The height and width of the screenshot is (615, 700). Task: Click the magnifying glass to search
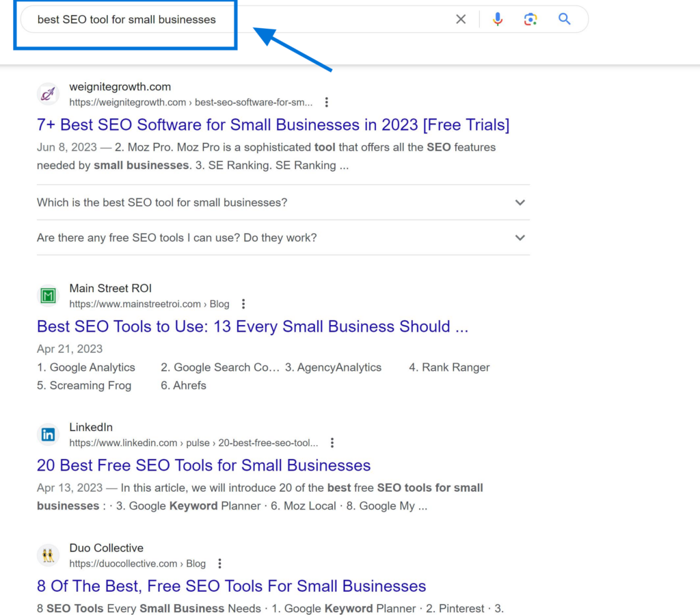pos(564,18)
